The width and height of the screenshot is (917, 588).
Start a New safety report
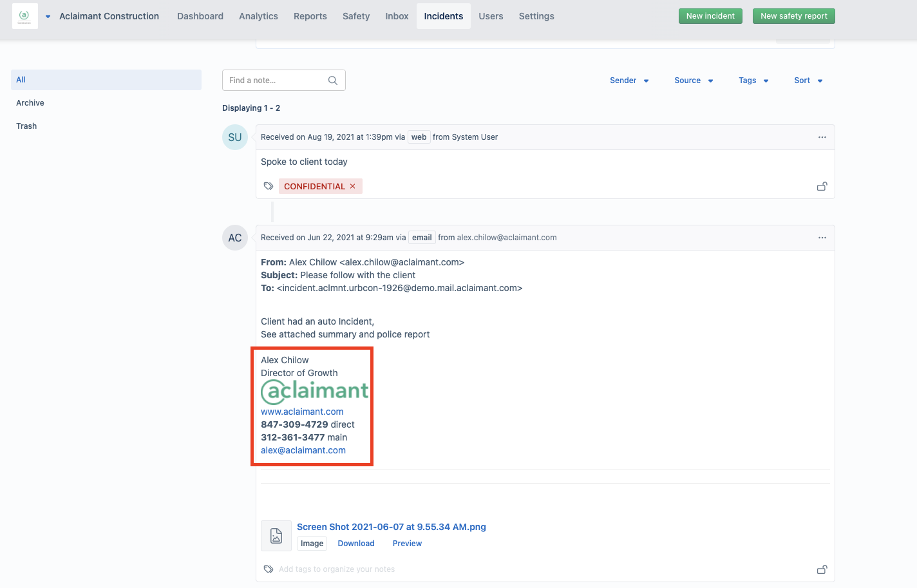pos(794,16)
